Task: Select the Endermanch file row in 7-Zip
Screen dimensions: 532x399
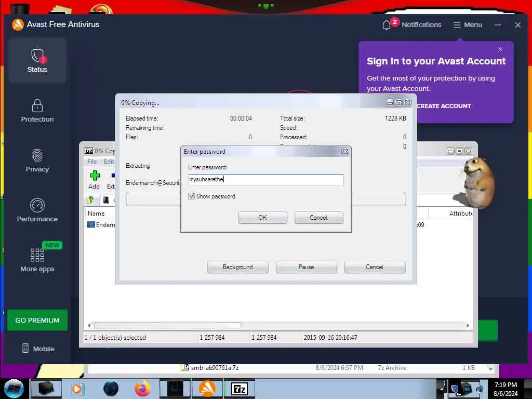Action: point(101,224)
